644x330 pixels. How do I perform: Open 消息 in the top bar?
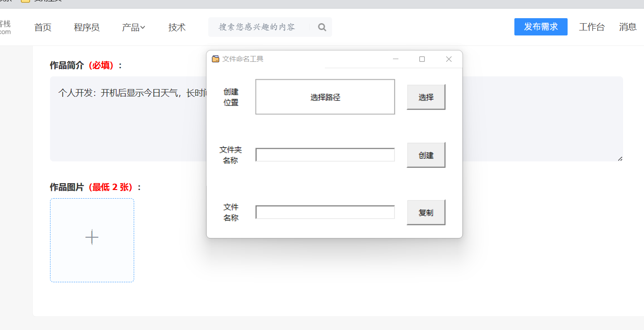[628, 27]
